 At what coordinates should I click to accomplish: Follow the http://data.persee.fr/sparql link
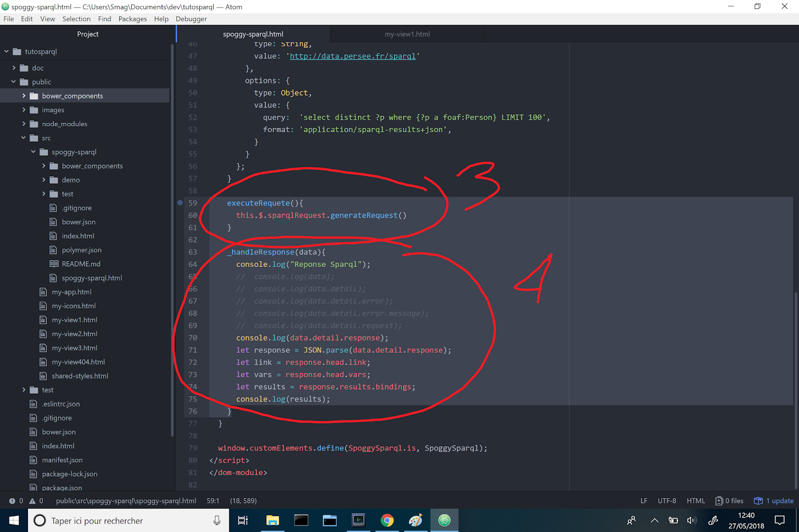(x=353, y=56)
